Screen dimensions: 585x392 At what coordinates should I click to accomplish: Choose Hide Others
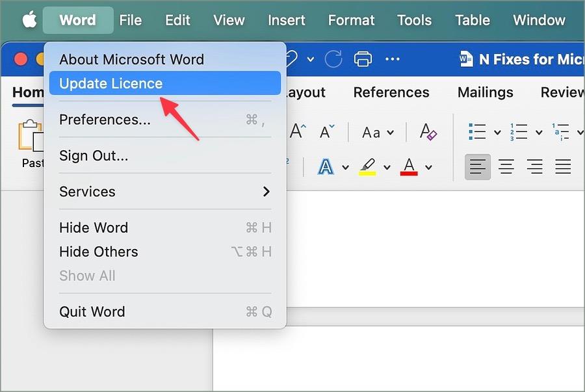tap(165, 252)
